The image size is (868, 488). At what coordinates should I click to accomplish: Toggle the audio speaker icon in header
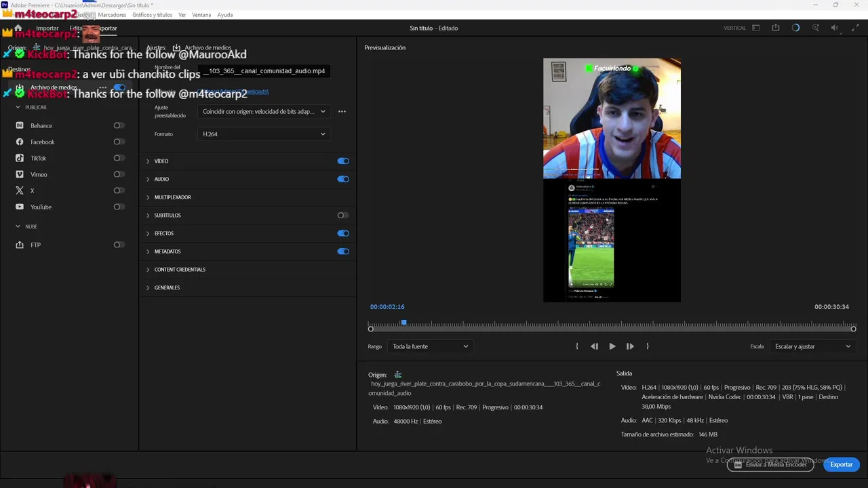coord(835,28)
